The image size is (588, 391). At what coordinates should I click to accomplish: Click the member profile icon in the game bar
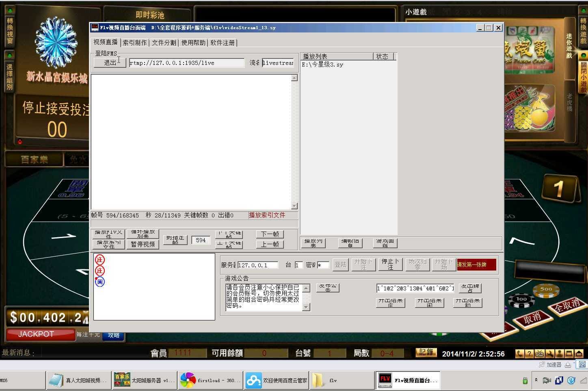[559, 354]
